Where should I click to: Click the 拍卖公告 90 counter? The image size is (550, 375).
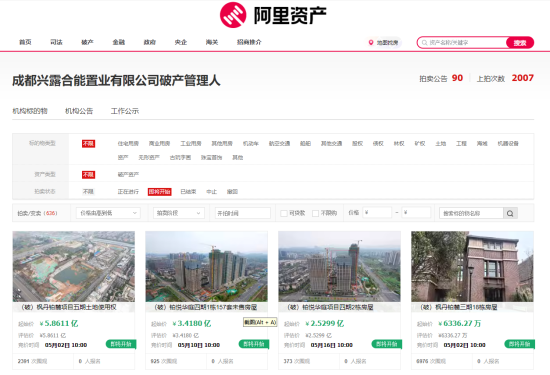(441, 78)
